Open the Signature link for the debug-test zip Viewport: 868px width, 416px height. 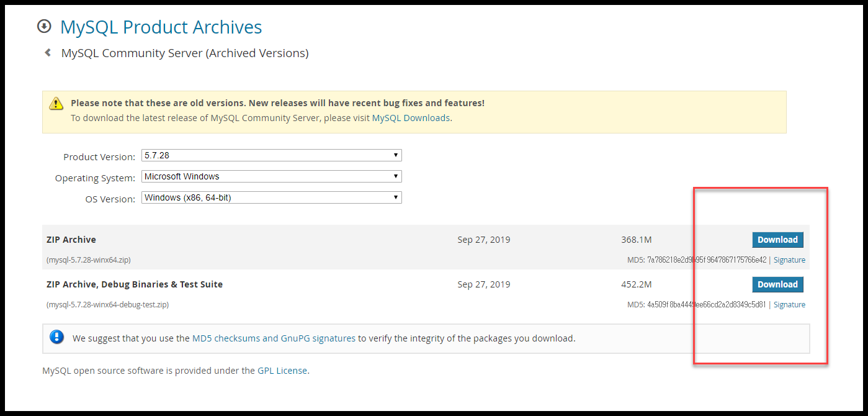click(789, 305)
